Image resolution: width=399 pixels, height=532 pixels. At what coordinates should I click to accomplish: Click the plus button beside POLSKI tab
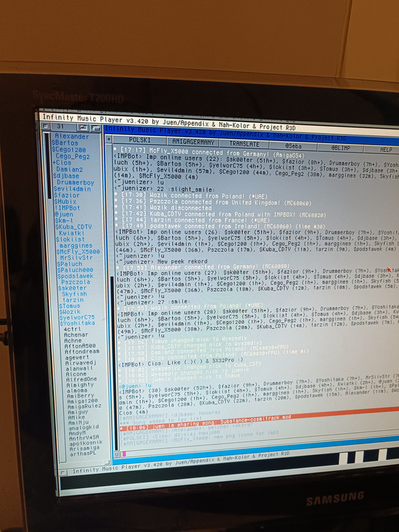(109, 139)
